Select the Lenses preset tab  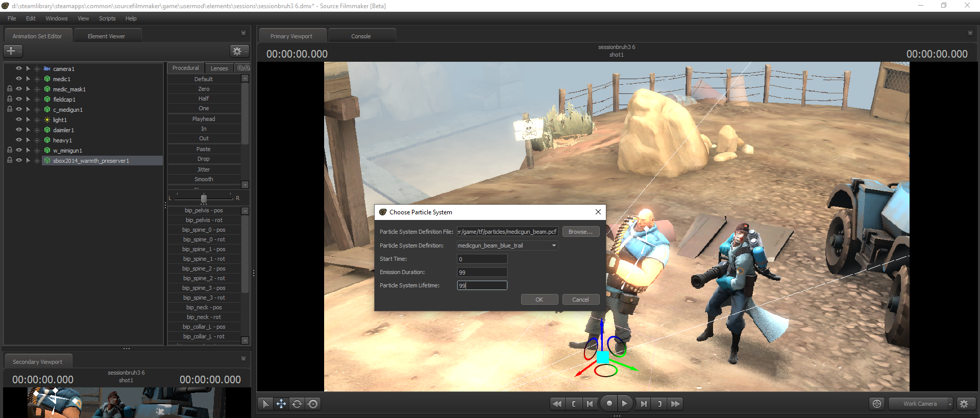coord(219,68)
